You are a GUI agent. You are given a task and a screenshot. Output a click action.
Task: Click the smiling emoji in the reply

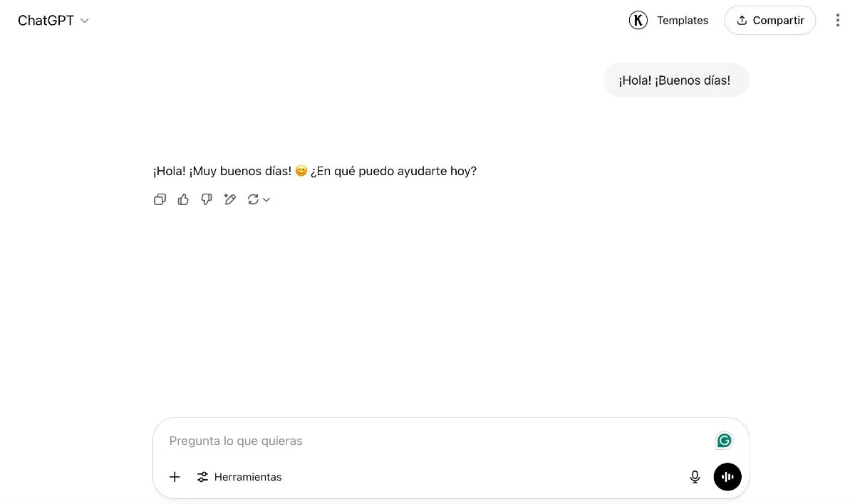[x=301, y=171]
